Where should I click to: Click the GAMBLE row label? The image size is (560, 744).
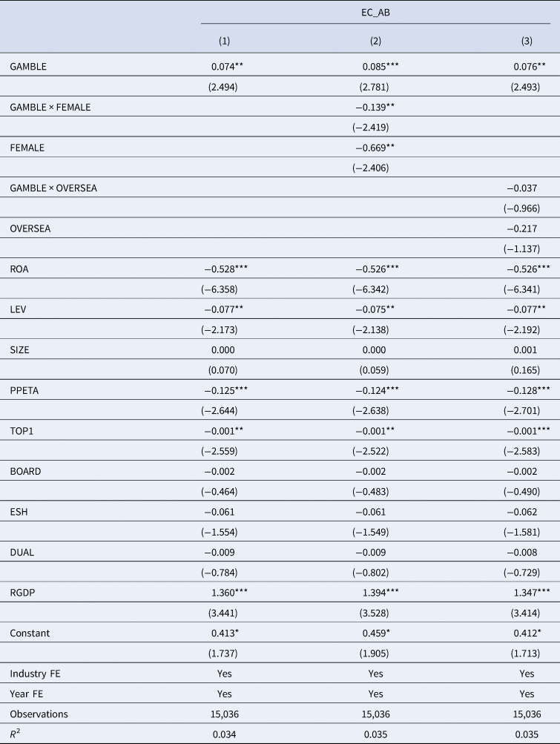coord(27,67)
